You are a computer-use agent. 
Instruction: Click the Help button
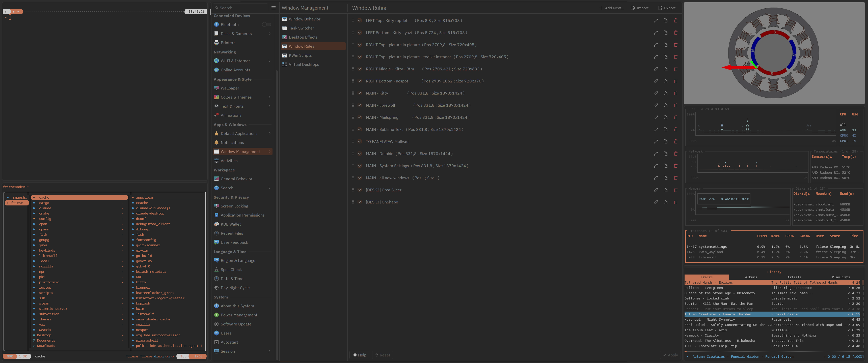(x=360, y=355)
